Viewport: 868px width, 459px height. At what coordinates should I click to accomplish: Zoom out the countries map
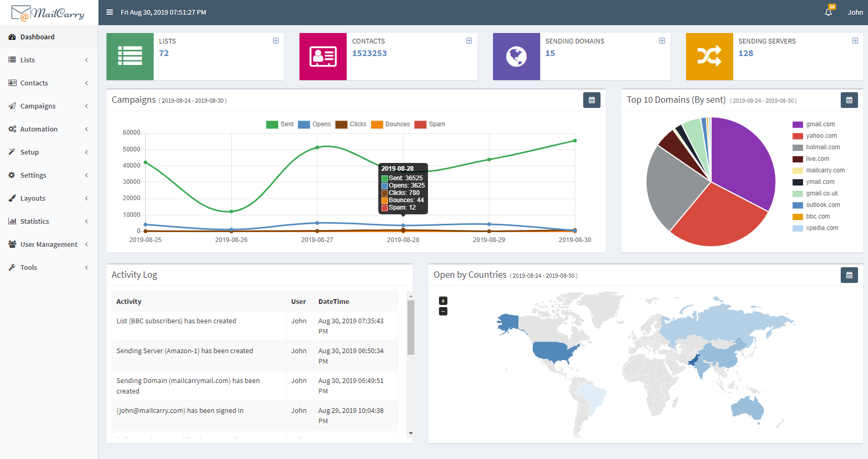tap(443, 311)
